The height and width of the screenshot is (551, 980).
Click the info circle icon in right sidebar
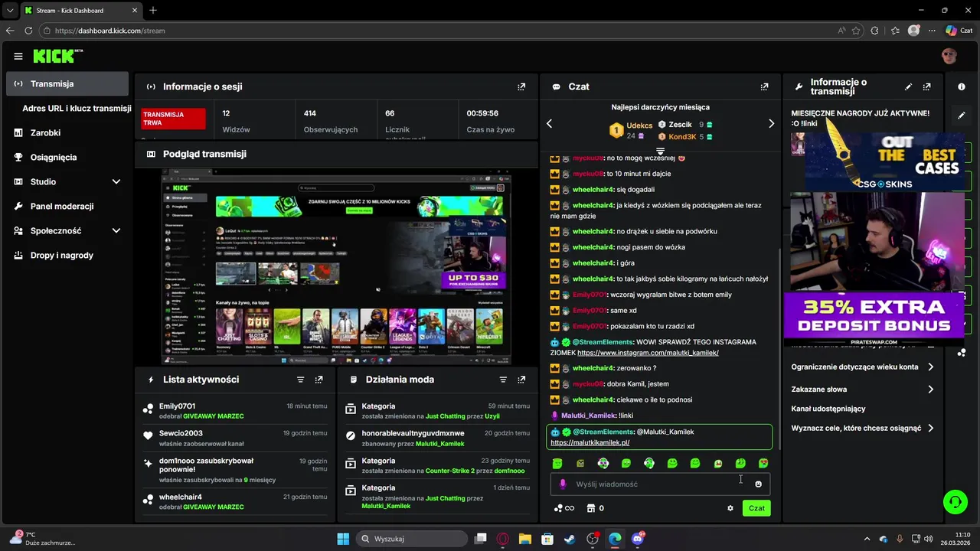point(962,86)
